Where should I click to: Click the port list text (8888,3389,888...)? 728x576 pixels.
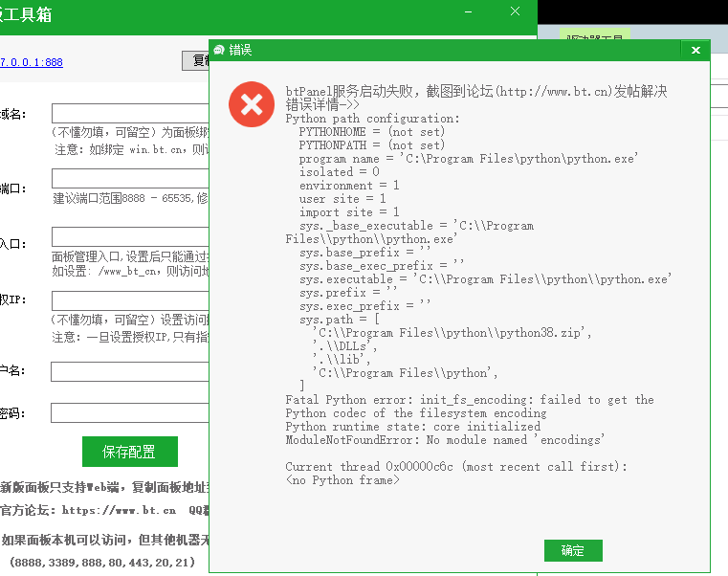102,563
